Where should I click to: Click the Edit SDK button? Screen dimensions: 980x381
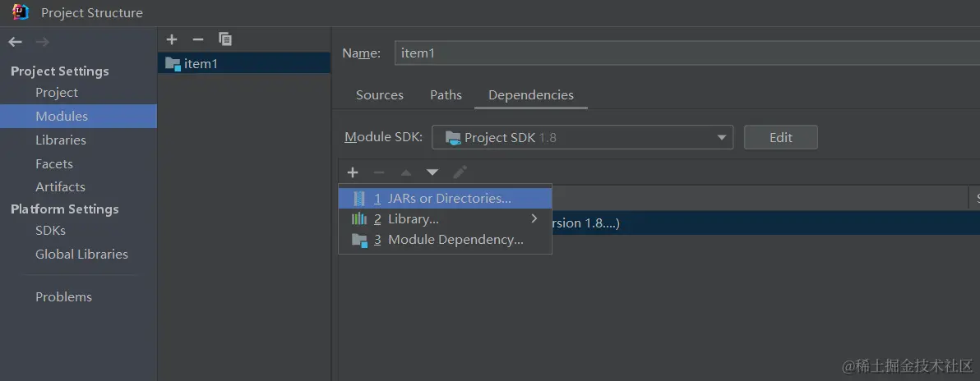[x=780, y=138]
